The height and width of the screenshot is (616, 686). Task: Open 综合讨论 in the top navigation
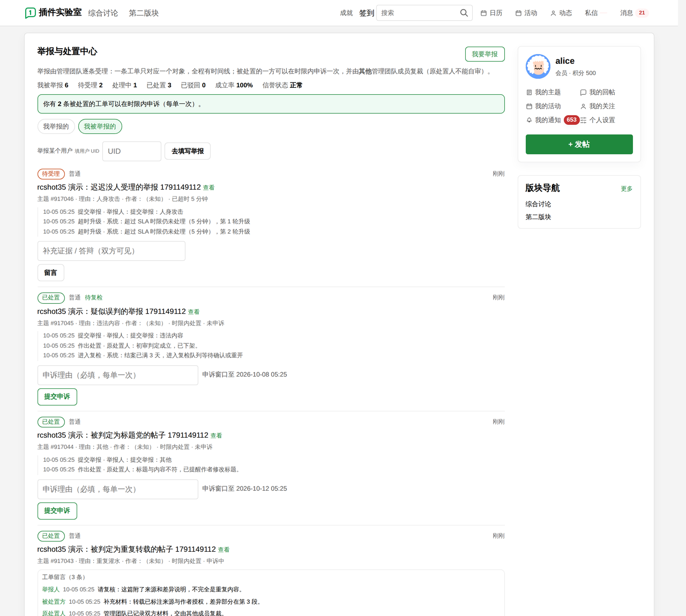coord(103,13)
